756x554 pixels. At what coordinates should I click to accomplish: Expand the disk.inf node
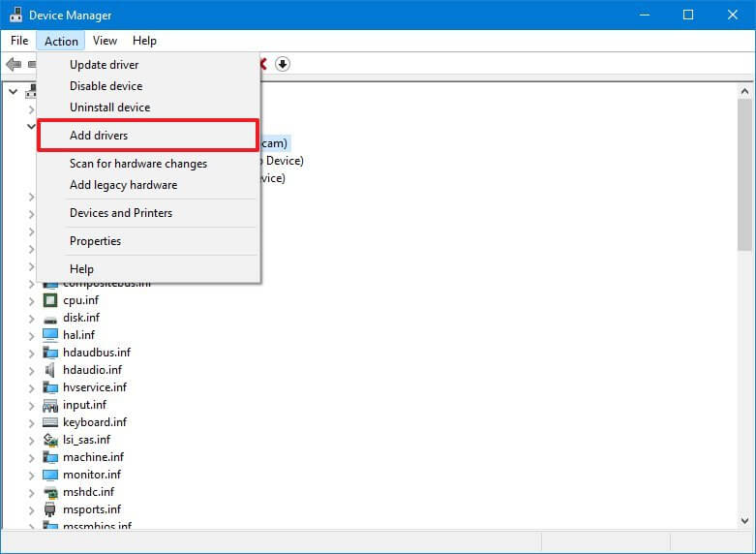click(31, 318)
